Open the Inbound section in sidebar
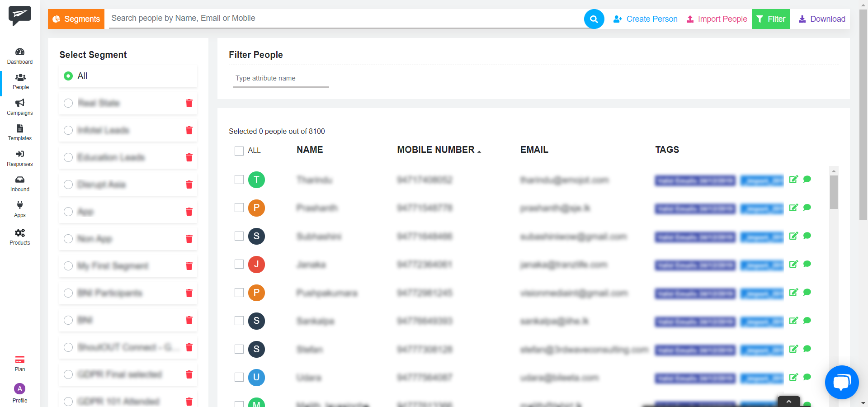This screenshot has height=407, width=868. (20, 184)
